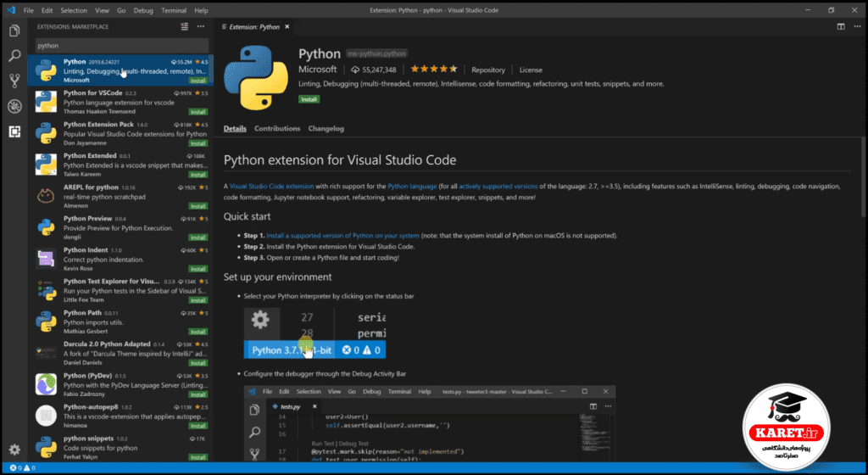Switch to the Details tab
Viewport: 868px width, 475px height.
tap(235, 128)
